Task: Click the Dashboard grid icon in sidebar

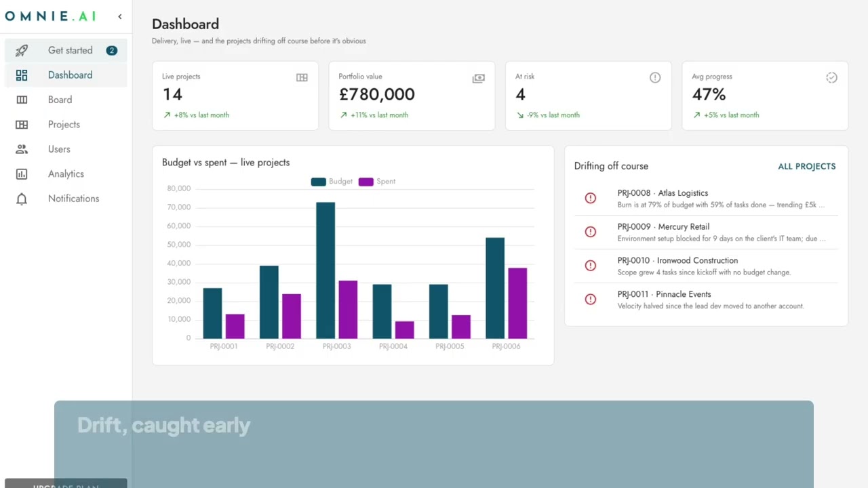Action: click(x=22, y=75)
